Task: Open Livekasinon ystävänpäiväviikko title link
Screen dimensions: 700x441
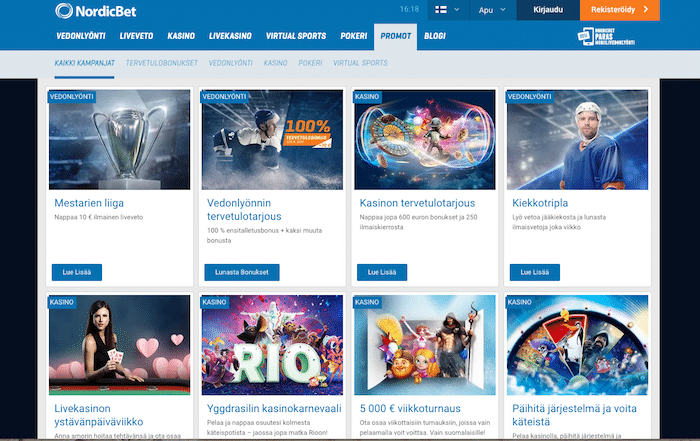Action: coord(99,415)
